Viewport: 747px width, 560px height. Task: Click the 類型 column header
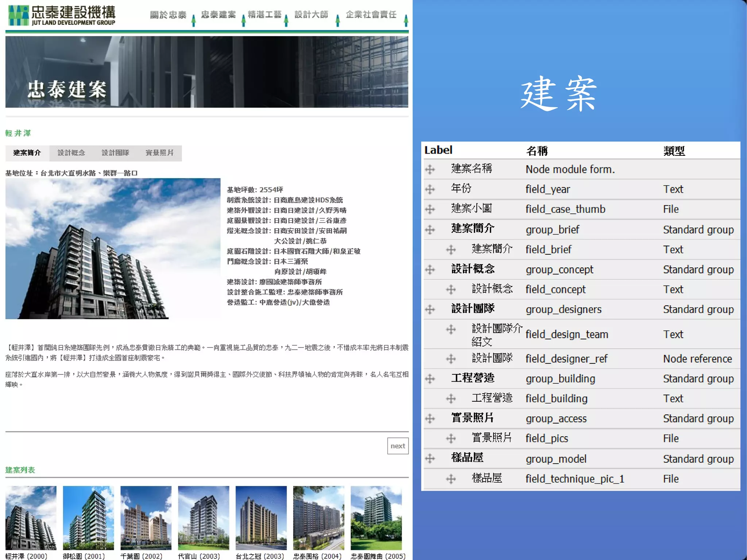point(674,151)
